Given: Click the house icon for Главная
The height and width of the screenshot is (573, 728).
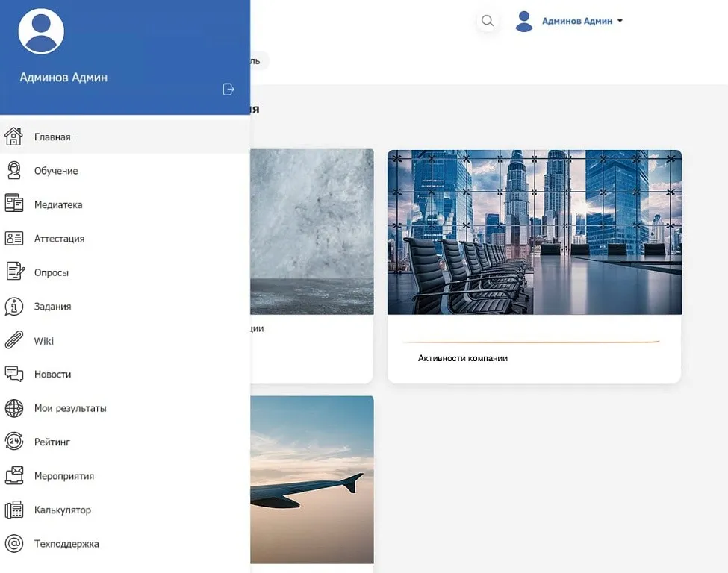Looking at the screenshot, I should (x=13, y=137).
